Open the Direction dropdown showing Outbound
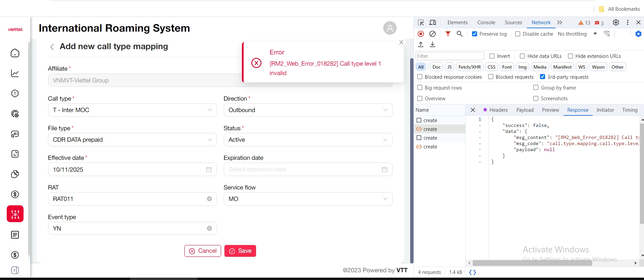 [308, 110]
